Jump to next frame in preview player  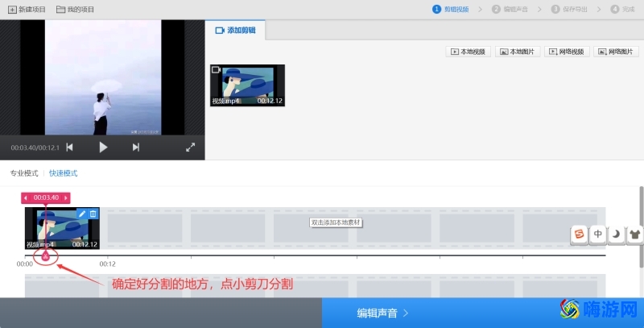[x=136, y=147]
